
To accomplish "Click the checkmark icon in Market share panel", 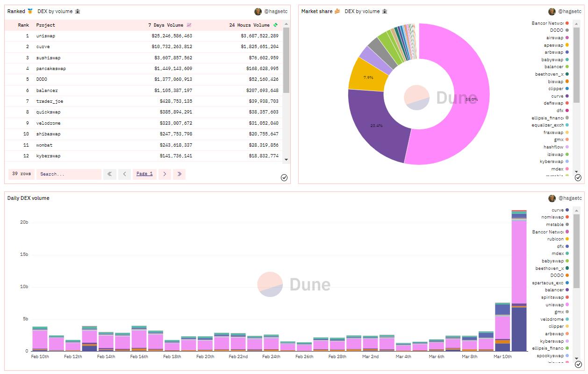I will 578,177.
